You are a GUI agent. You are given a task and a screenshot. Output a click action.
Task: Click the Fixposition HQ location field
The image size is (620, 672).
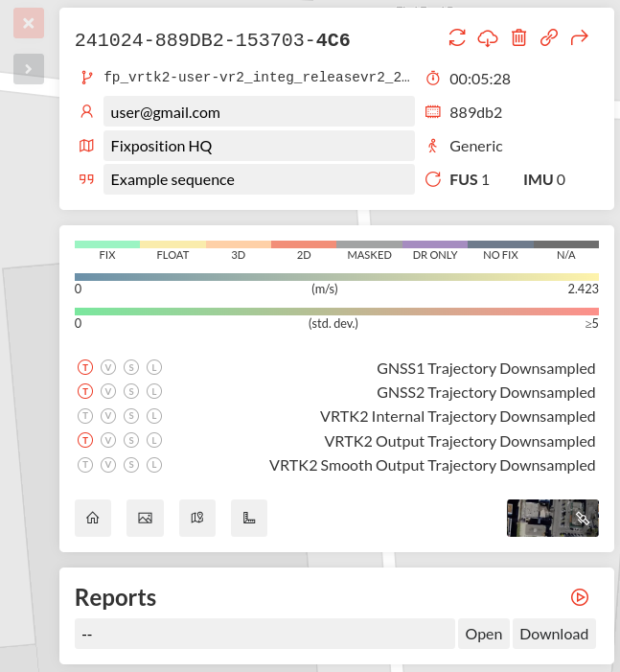(x=259, y=147)
